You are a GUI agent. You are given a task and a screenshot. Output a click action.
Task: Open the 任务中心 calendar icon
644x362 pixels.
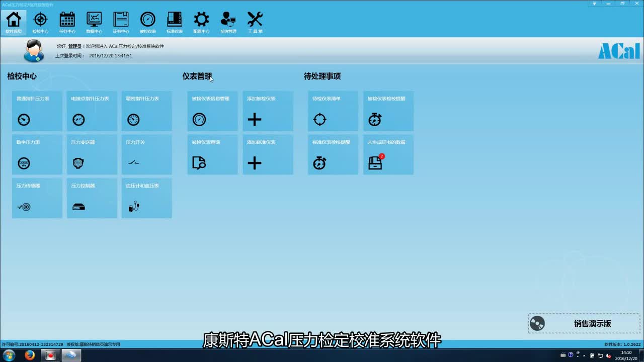(x=67, y=21)
